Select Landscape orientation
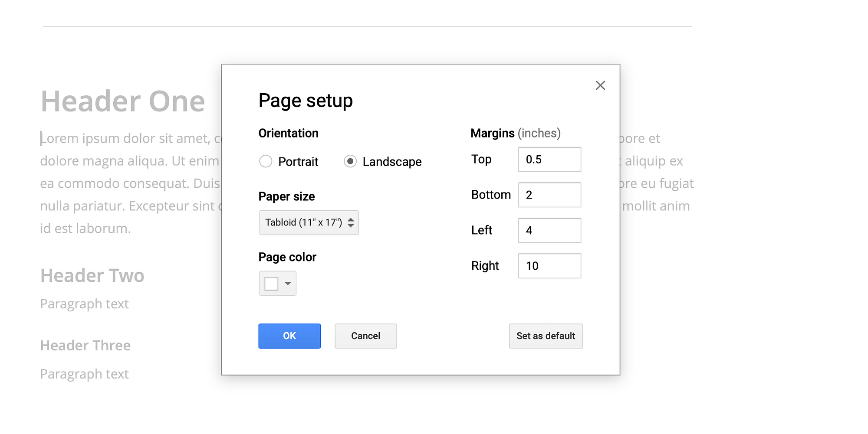 coord(351,161)
